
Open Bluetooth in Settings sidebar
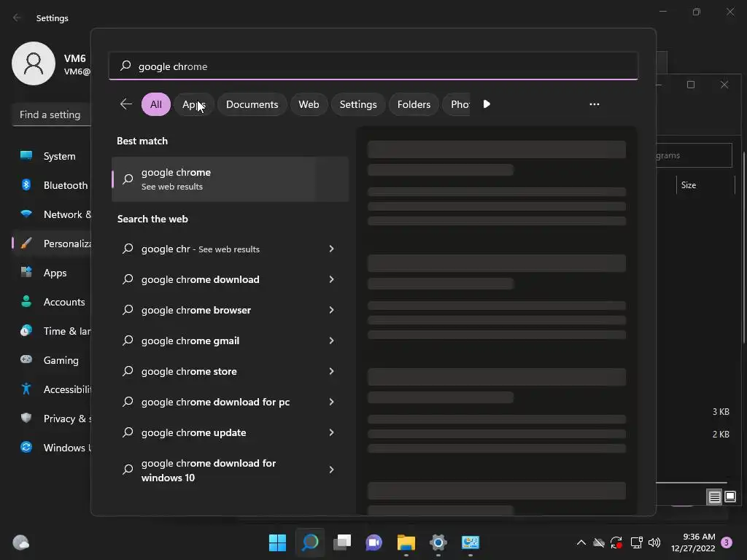(x=52, y=185)
